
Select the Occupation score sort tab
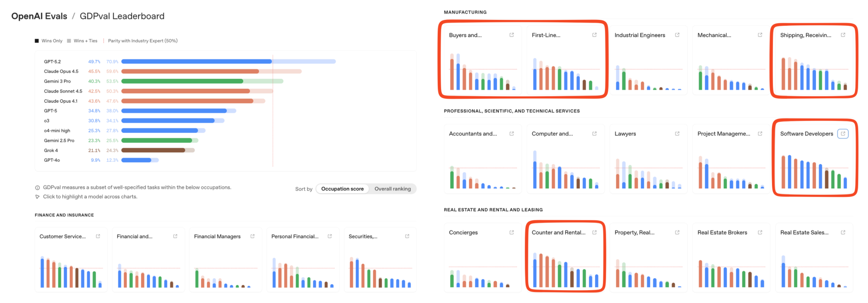[x=342, y=188]
